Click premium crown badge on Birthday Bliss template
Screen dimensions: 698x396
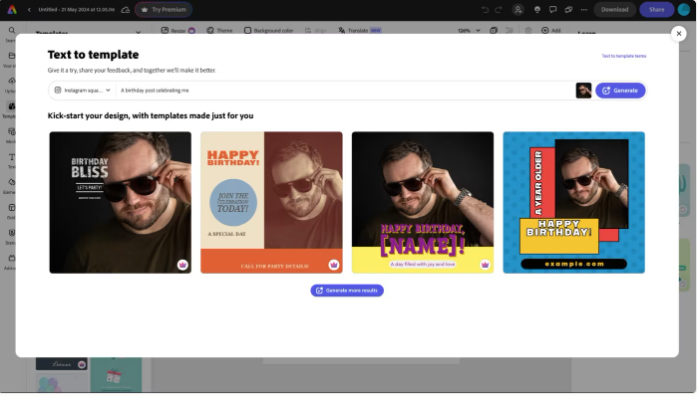pyautogui.click(x=183, y=265)
